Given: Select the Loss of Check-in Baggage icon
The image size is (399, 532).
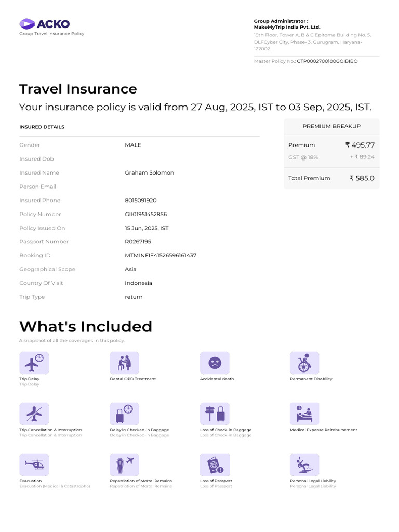Looking at the screenshot, I should pyautogui.click(x=215, y=414).
